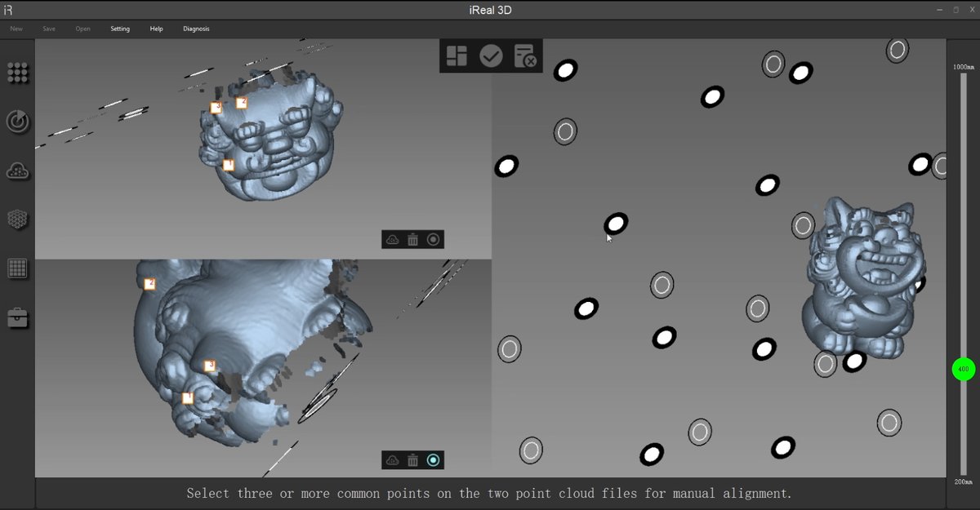Click the 1000mm label atop distance slider

[x=964, y=66]
